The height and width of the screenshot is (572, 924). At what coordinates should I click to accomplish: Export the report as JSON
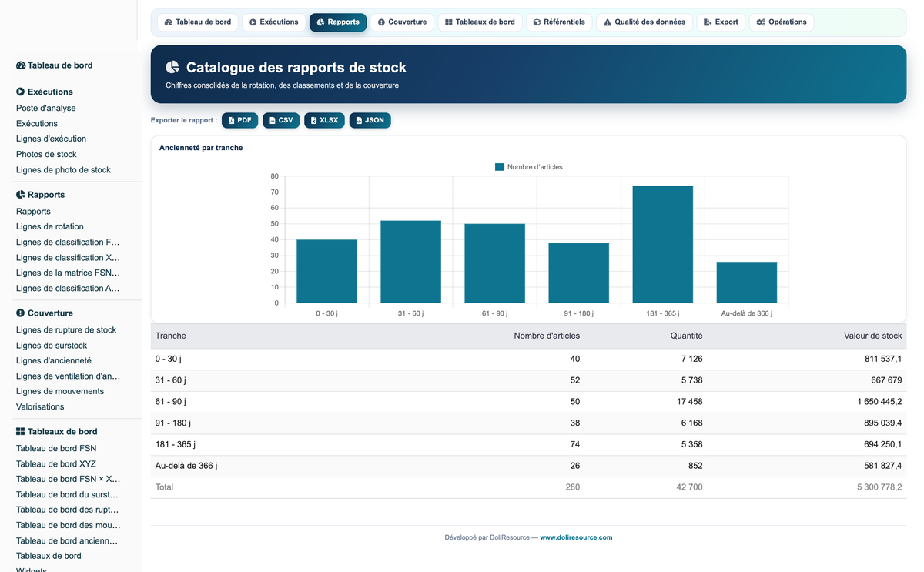pyautogui.click(x=370, y=121)
